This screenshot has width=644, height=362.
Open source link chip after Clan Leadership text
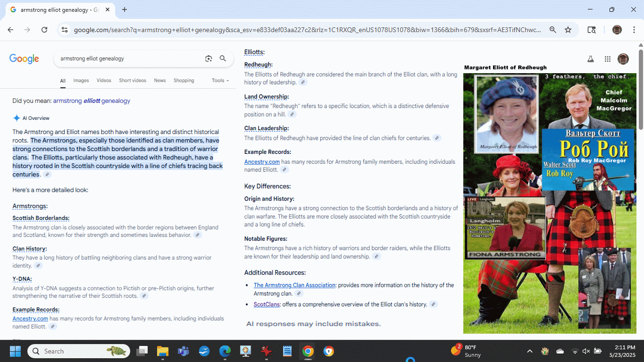[x=437, y=138]
